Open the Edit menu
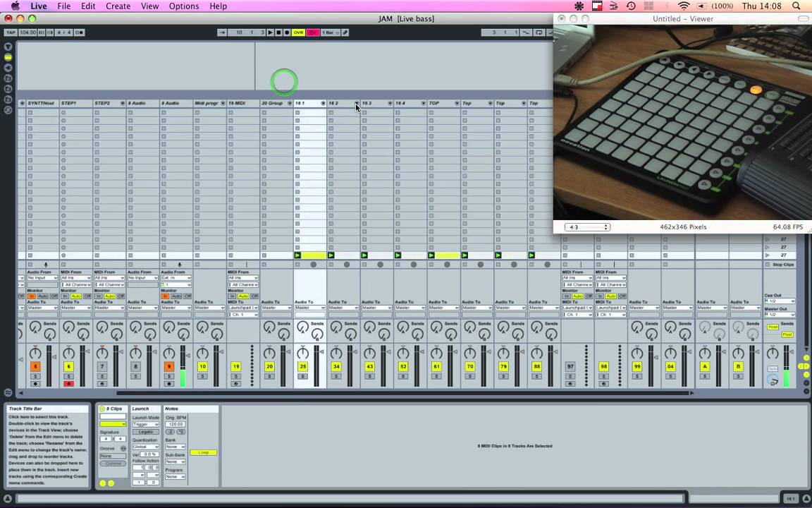Screen dimensions: 812x508 point(88,6)
